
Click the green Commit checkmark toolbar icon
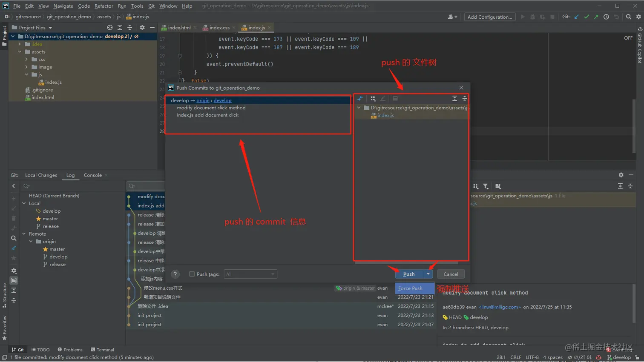point(586,17)
